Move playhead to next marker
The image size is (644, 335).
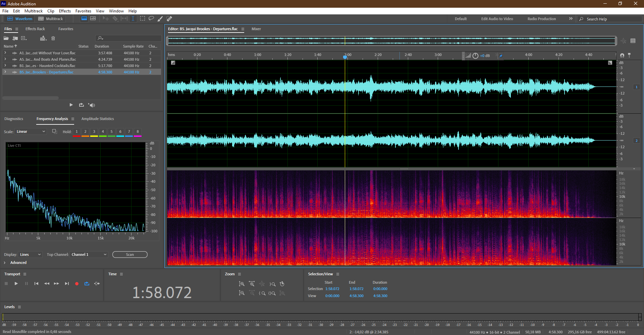click(x=67, y=284)
